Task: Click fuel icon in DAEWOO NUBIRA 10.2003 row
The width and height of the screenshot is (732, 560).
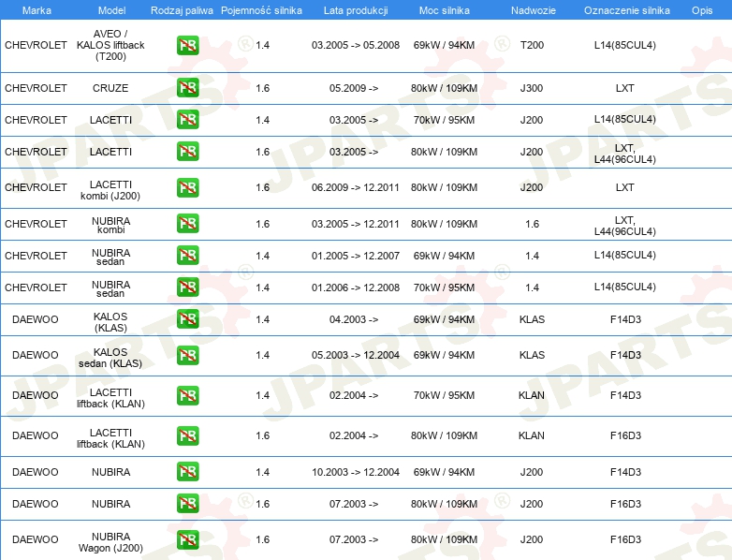Action: point(187,471)
